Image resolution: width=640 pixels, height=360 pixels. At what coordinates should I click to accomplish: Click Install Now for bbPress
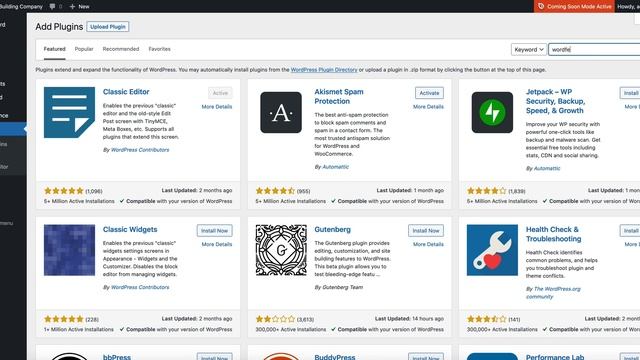coord(214,357)
